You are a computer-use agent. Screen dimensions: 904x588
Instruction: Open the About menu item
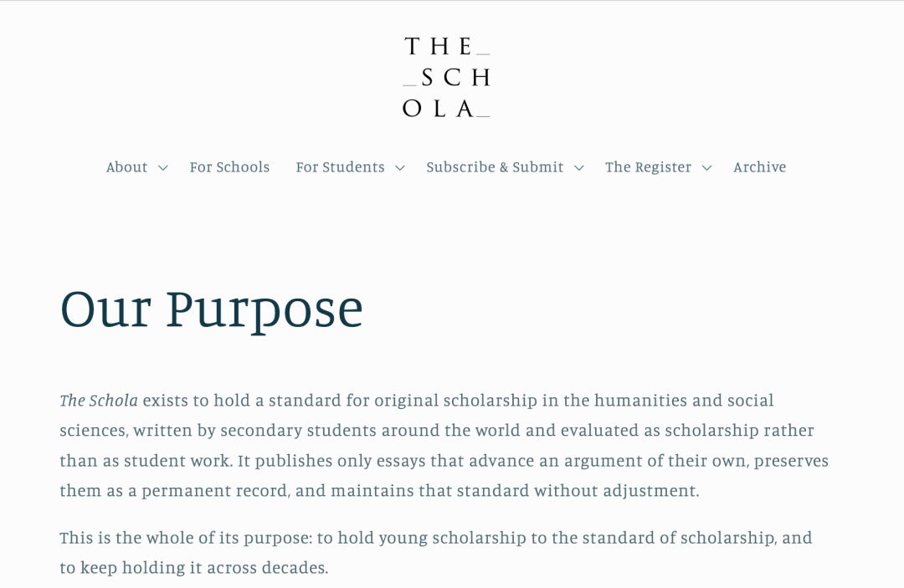pos(127,167)
